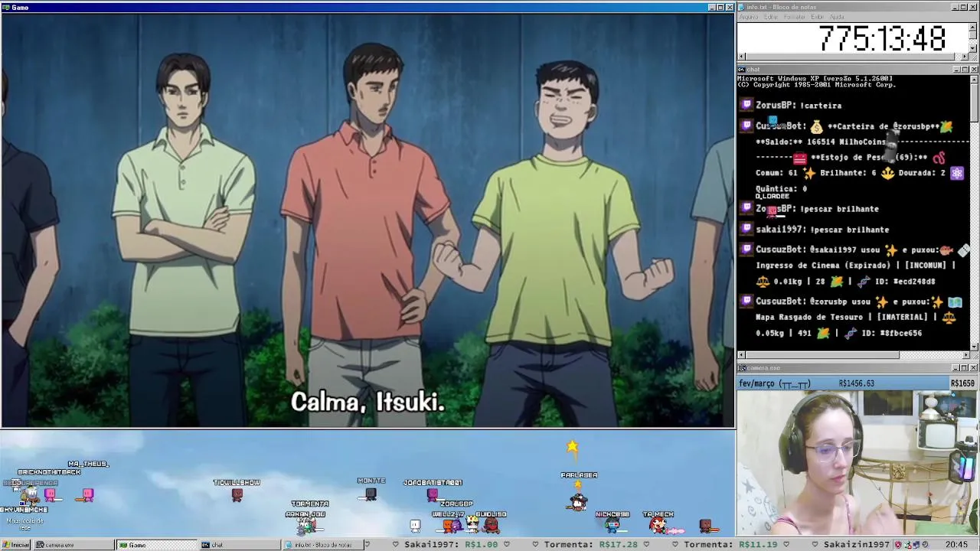
Task: Open the Iniciar start menu
Action: pos(16,545)
